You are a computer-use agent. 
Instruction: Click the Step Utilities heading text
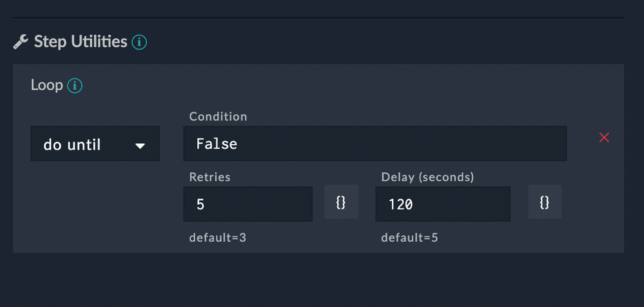pyautogui.click(x=80, y=42)
